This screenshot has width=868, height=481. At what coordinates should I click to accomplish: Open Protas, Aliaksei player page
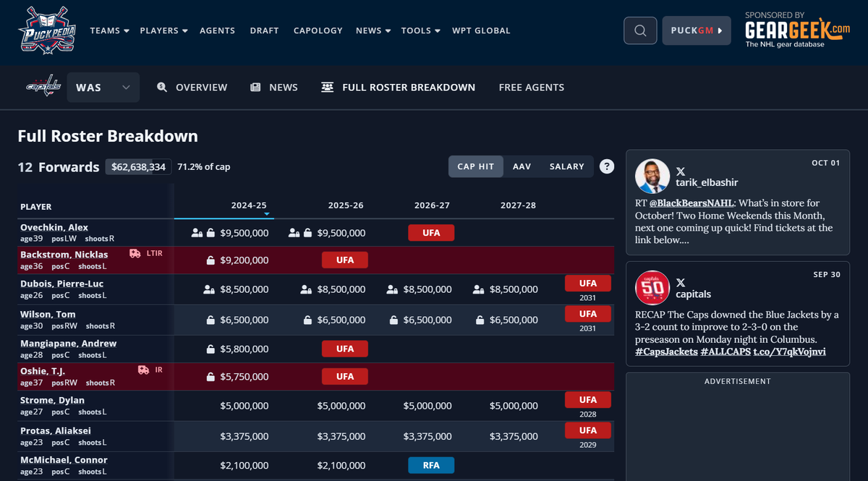click(x=56, y=431)
